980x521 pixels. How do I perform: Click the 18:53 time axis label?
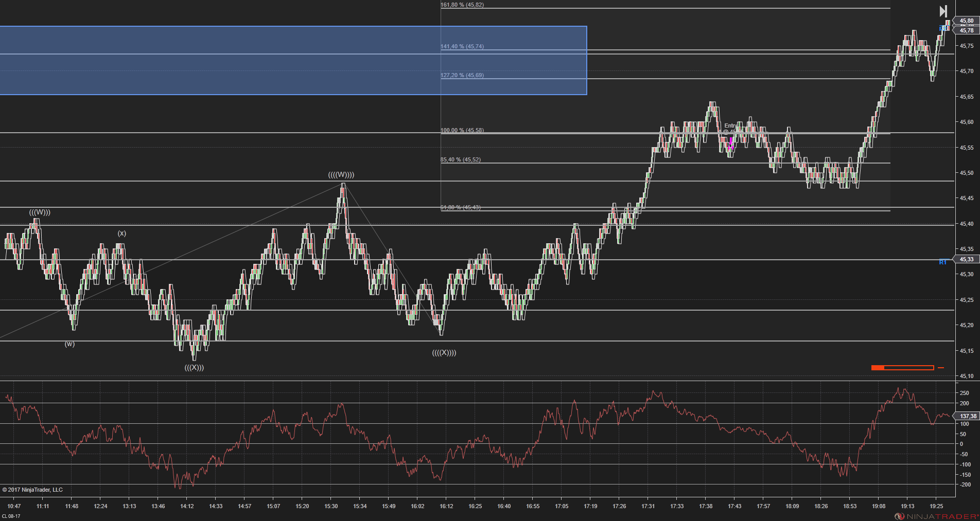point(850,506)
